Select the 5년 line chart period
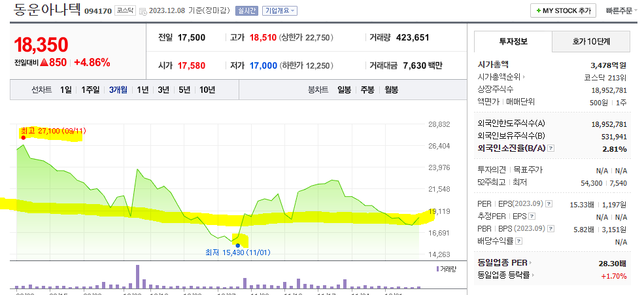This screenshot has height=295, width=644. [x=184, y=90]
